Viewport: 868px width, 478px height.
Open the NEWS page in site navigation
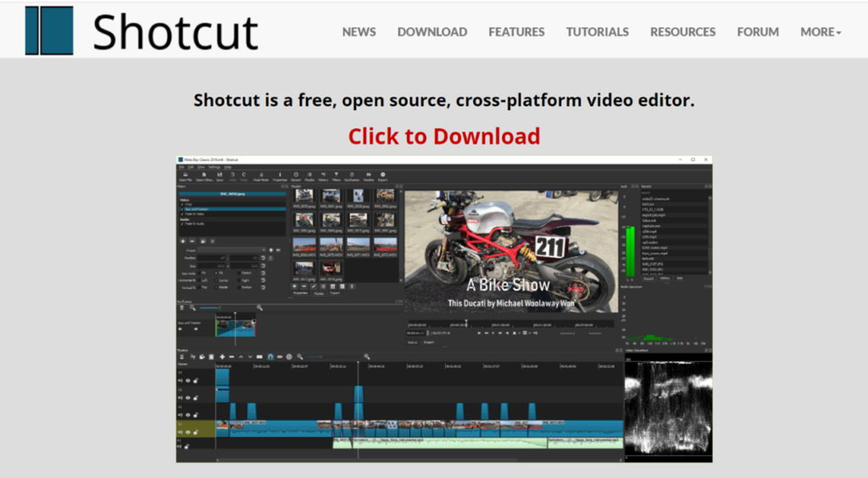(359, 32)
